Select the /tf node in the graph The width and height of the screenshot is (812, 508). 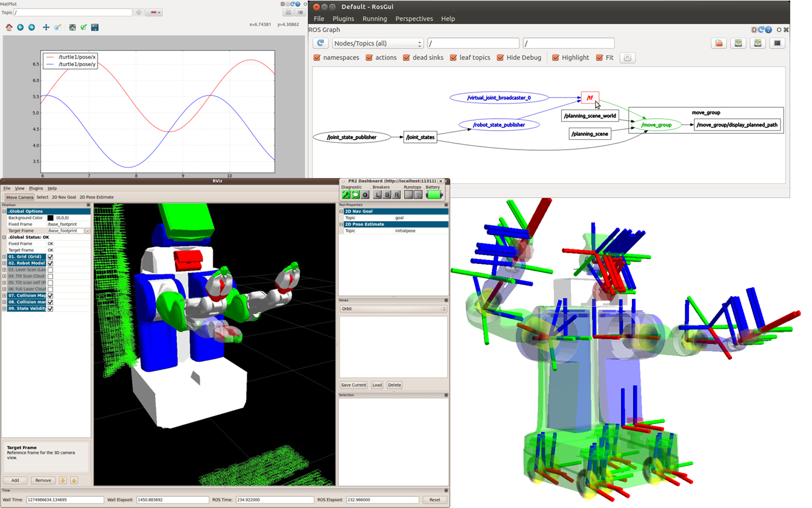pyautogui.click(x=590, y=97)
